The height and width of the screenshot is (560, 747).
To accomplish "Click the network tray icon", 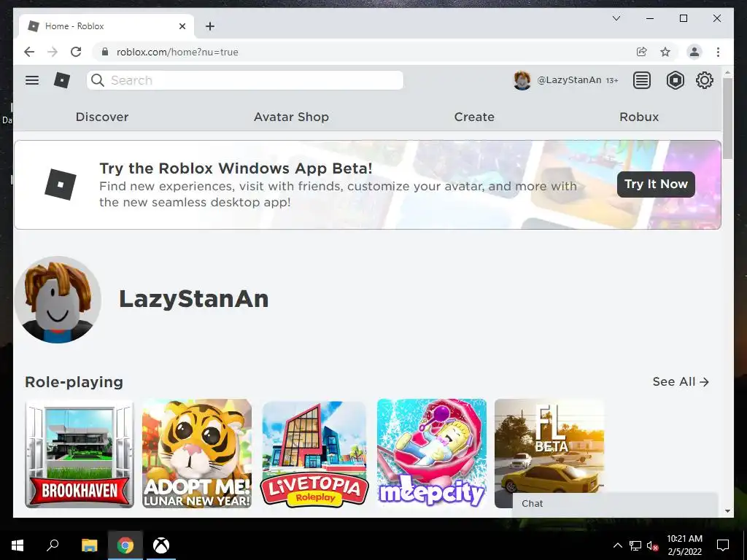I will click(x=635, y=545).
